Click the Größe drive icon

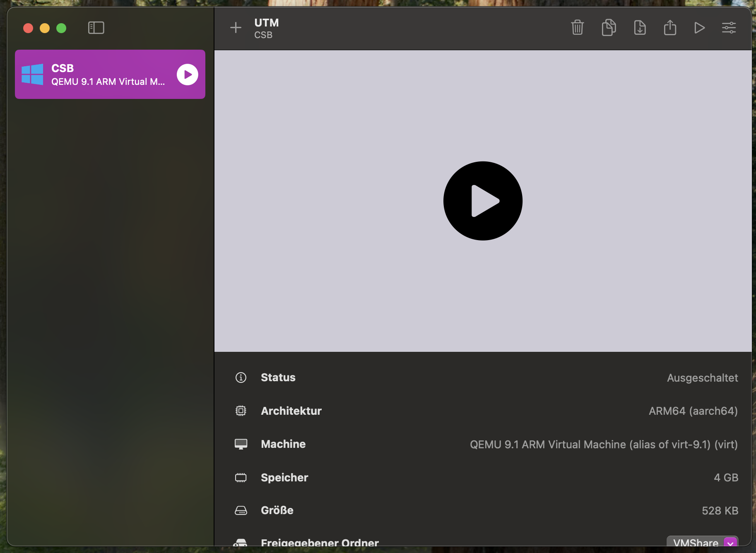pyautogui.click(x=241, y=510)
